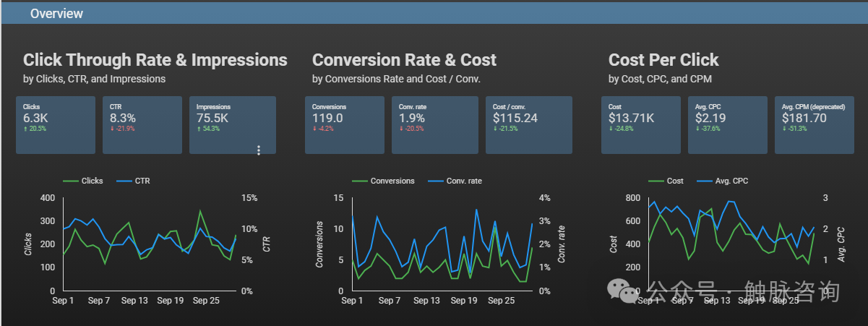Screen dimensions: 868x326
Task: Toggle the blue CTR legend entry
Action: tap(133, 181)
